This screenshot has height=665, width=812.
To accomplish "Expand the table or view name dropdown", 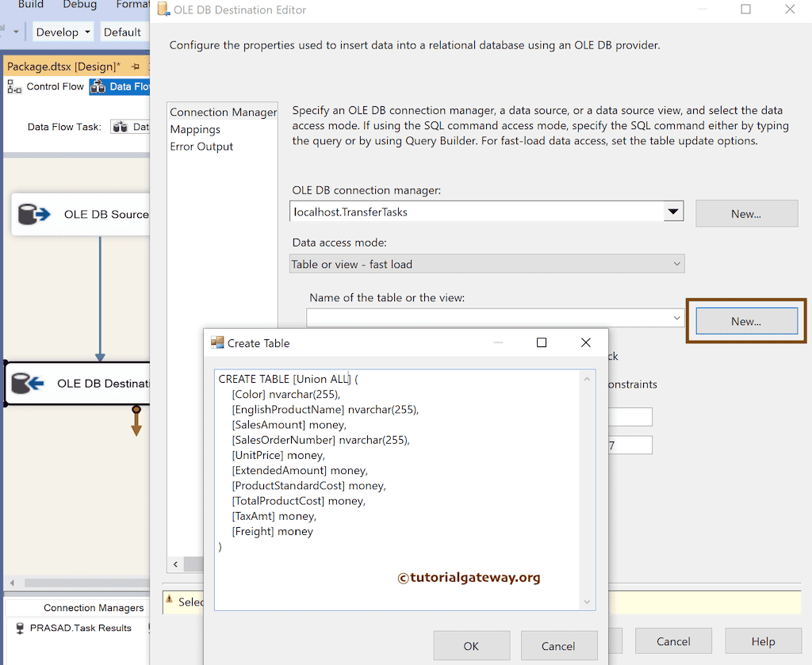I will coord(677,318).
